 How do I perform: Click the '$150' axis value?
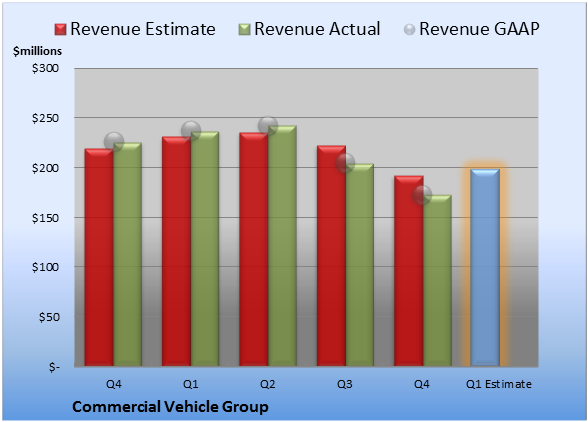45,218
